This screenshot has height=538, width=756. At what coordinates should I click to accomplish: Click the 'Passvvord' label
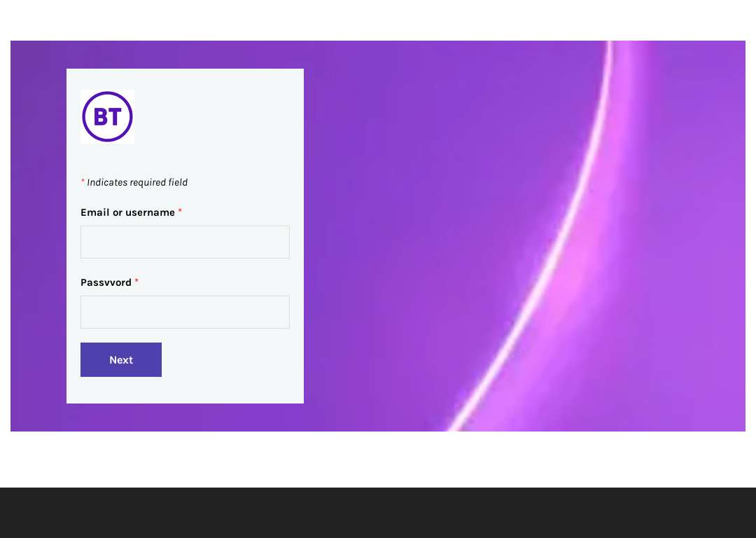tap(106, 283)
